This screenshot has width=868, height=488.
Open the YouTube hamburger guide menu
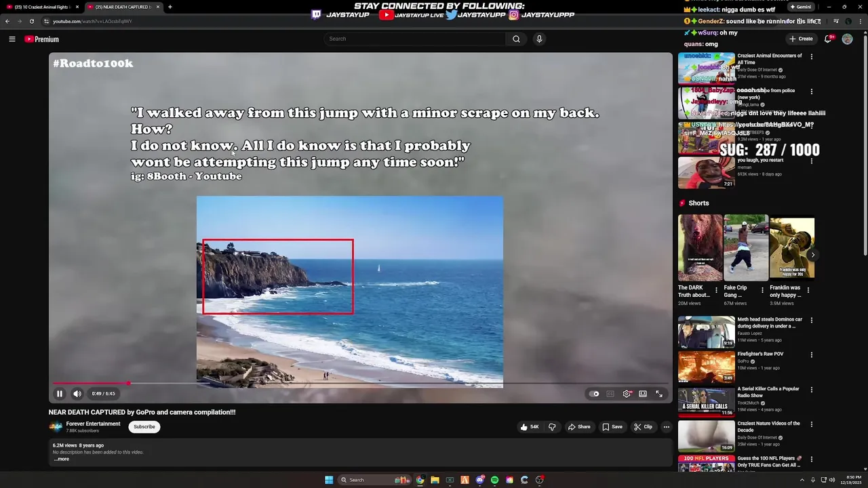12,39
